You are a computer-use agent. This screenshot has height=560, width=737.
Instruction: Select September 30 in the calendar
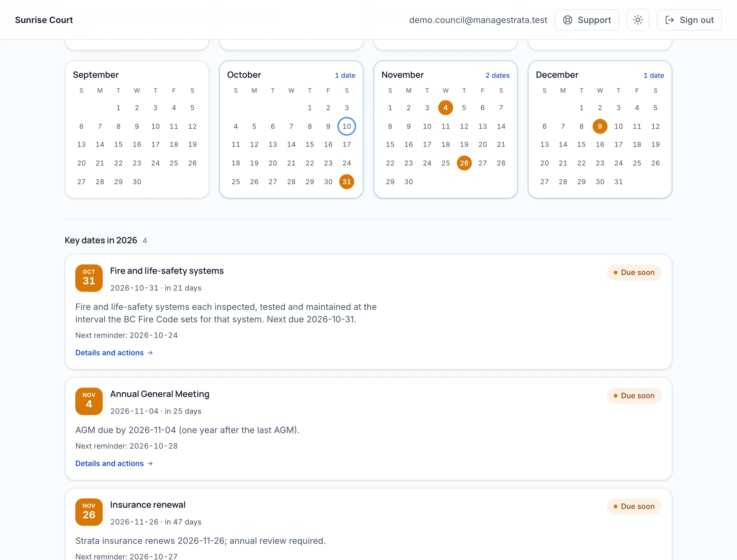point(137,182)
